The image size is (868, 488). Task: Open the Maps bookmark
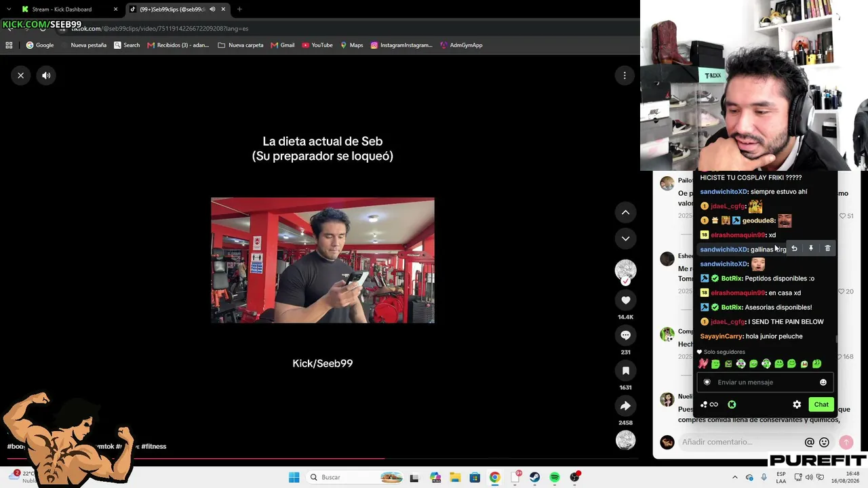click(352, 45)
